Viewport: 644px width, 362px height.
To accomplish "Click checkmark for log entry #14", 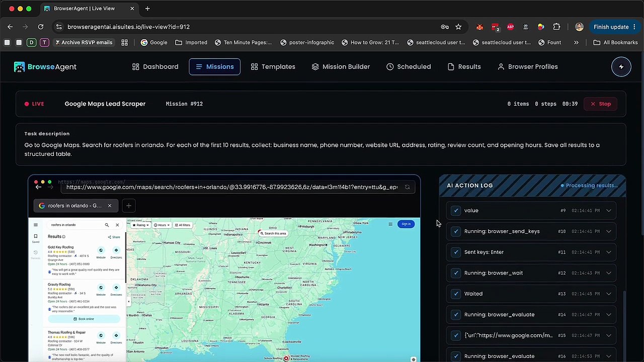I will [456, 315].
